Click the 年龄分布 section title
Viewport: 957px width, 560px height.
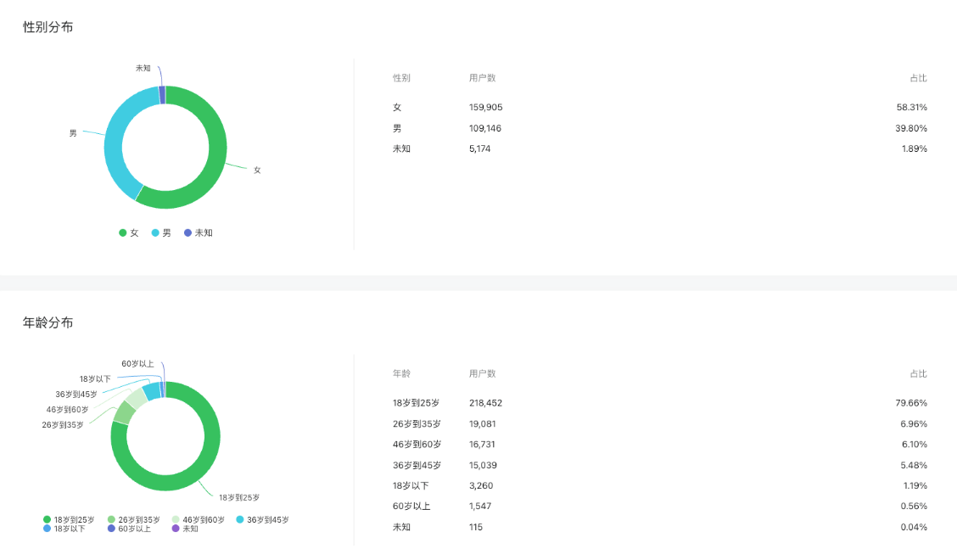click(x=48, y=322)
